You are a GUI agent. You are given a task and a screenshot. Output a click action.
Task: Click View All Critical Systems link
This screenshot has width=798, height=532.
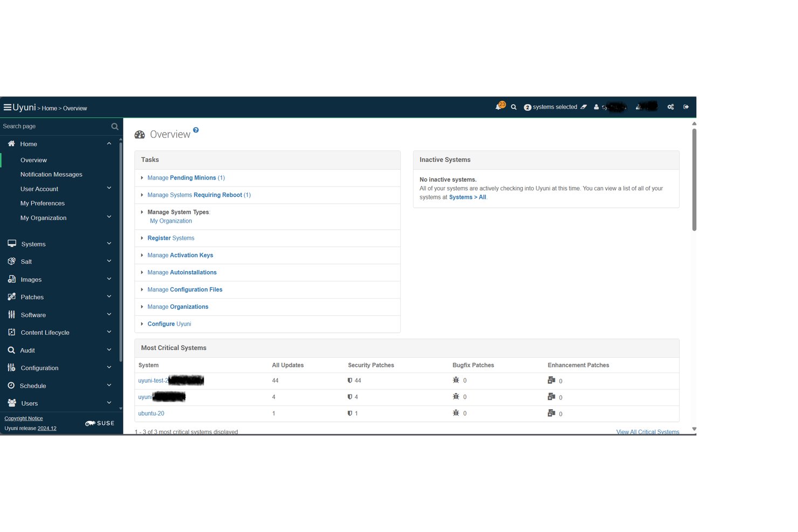648,432
